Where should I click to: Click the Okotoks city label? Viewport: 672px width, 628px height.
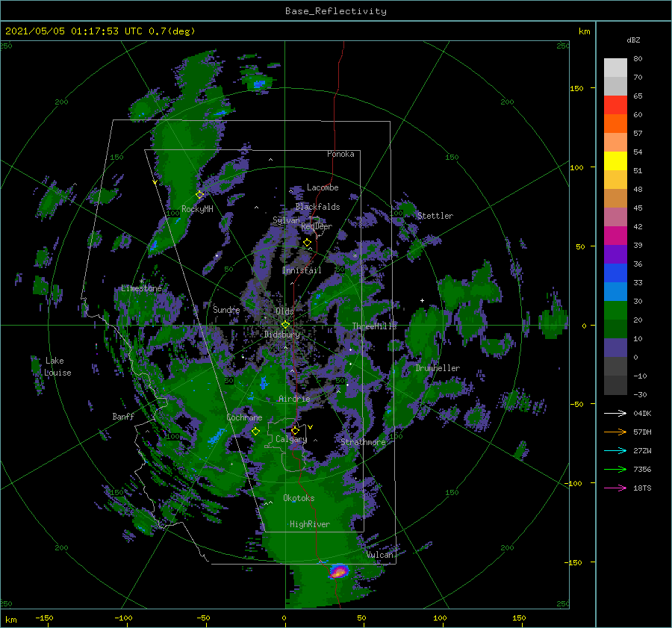299,498
